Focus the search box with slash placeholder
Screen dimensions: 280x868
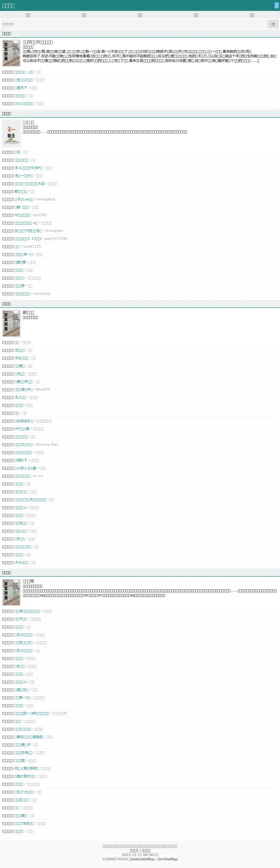click(x=134, y=24)
